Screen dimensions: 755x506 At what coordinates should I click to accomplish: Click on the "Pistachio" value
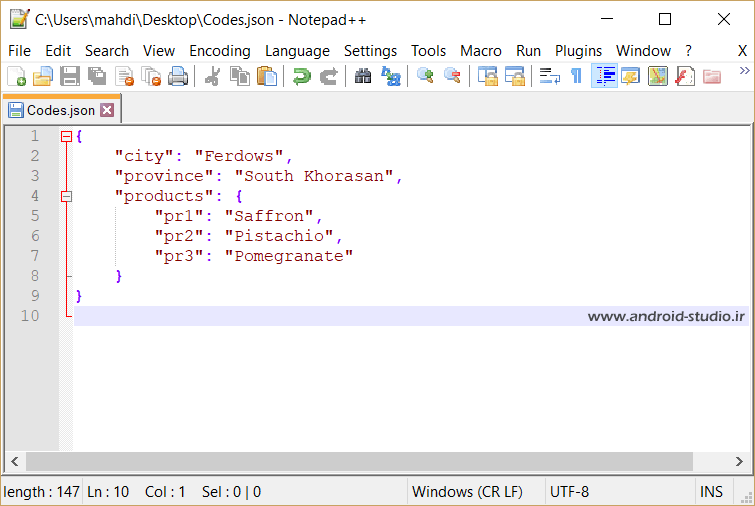pyautogui.click(x=279, y=236)
